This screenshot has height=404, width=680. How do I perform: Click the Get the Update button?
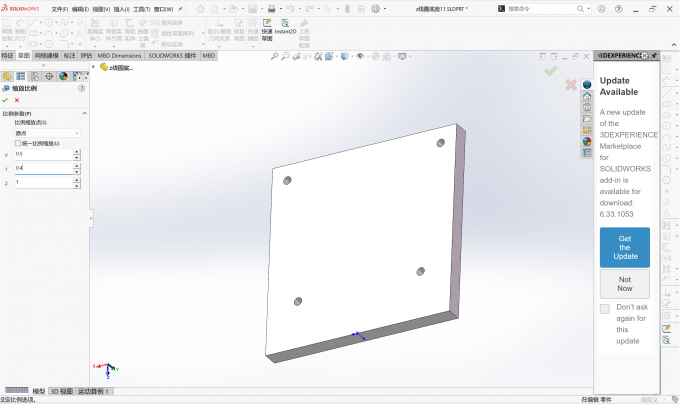tap(625, 248)
